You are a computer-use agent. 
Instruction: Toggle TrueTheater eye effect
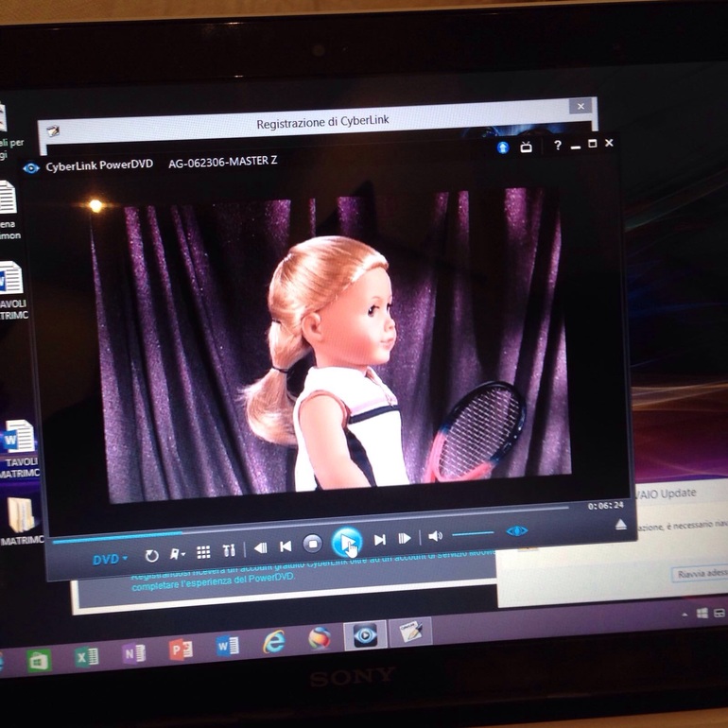pyautogui.click(x=516, y=531)
